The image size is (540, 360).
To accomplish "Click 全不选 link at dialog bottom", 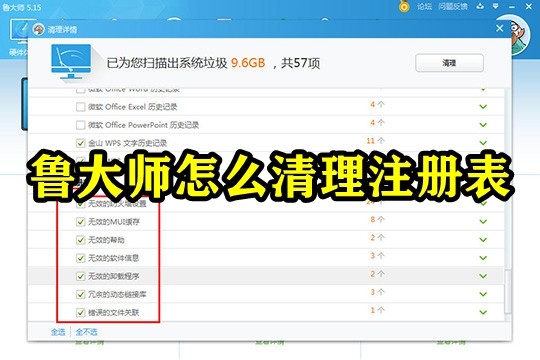I will pos(86,332).
